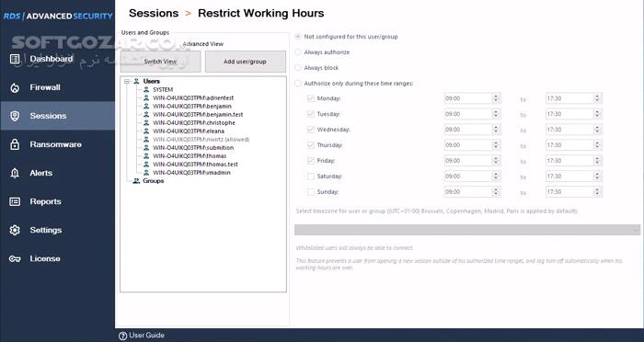Click Sunday end time spinner arrows
The height and width of the screenshot is (342, 644).
coord(597,192)
